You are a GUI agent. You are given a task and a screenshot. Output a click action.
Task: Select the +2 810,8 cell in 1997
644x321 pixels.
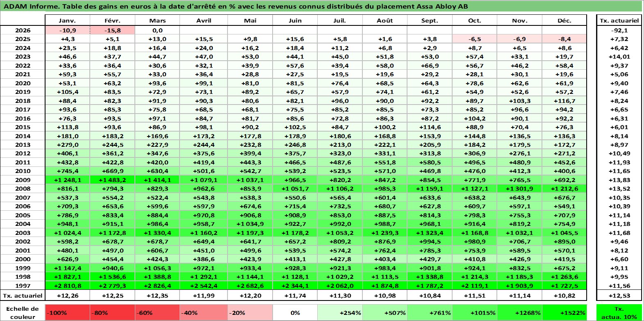pyautogui.click(x=67, y=286)
